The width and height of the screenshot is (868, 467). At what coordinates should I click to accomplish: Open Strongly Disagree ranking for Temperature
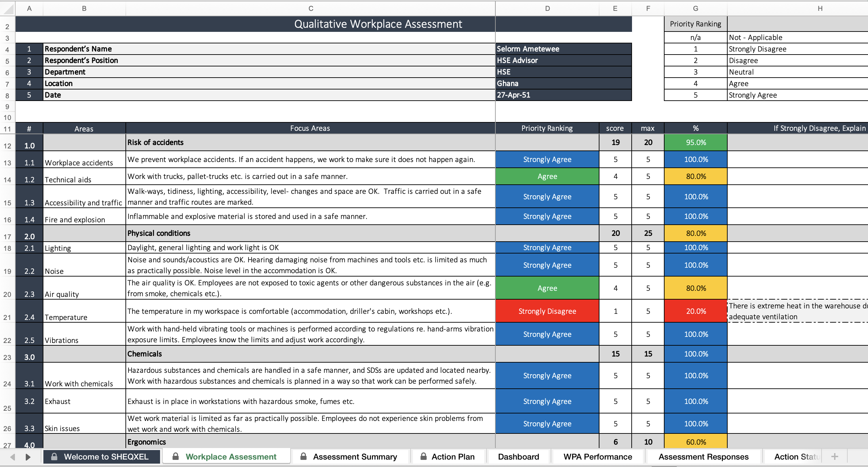pos(547,311)
